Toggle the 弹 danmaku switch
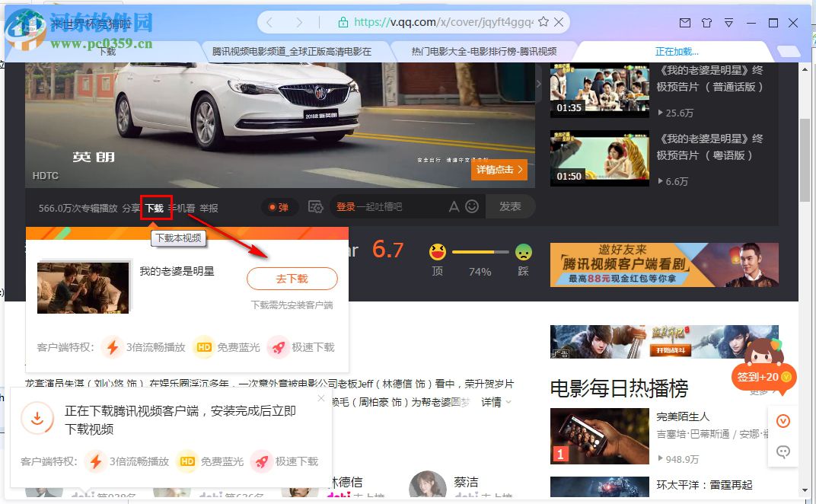This screenshot has width=816, height=504. pos(279,206)
